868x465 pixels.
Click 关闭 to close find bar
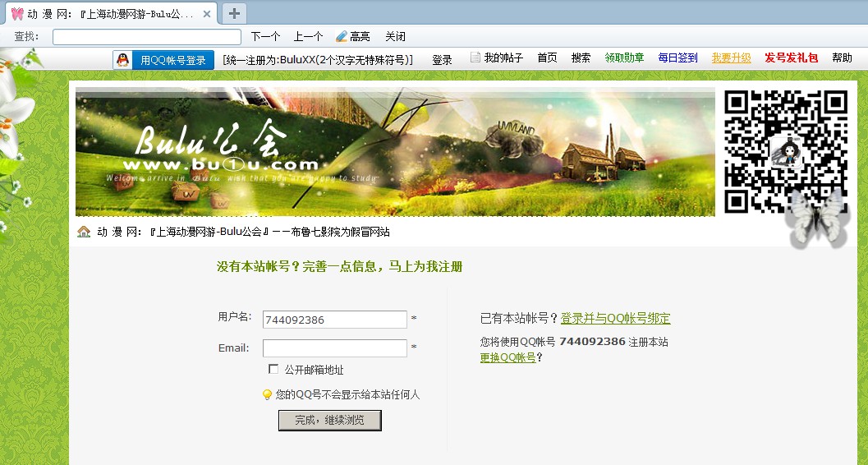395,36
